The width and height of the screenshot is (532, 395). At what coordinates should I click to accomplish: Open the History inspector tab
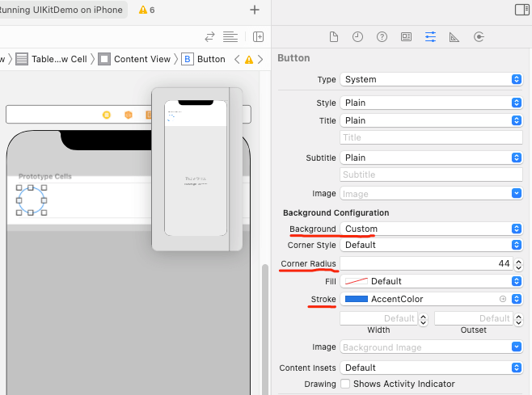coord(357,37)
